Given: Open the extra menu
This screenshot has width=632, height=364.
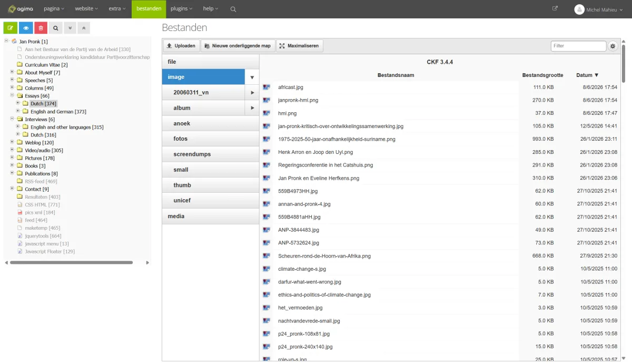Looking at the screenshot, I should click(x=117, y=9).
